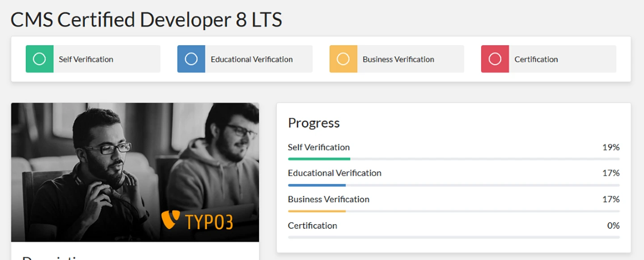The height and width of the screenshot is (260, 644).
Task: Click the 19% Self Verification percentage
Action: pos(610,147)
